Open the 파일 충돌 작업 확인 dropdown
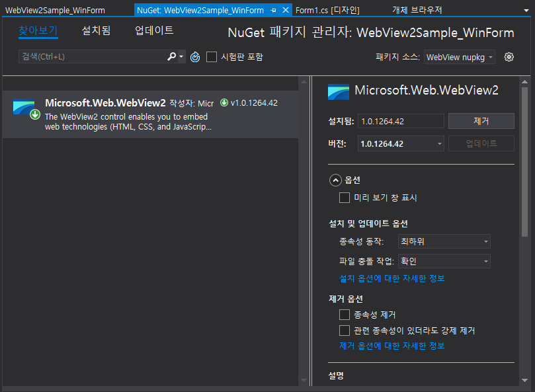Viewport: 535px width, 392px height. 444,261
